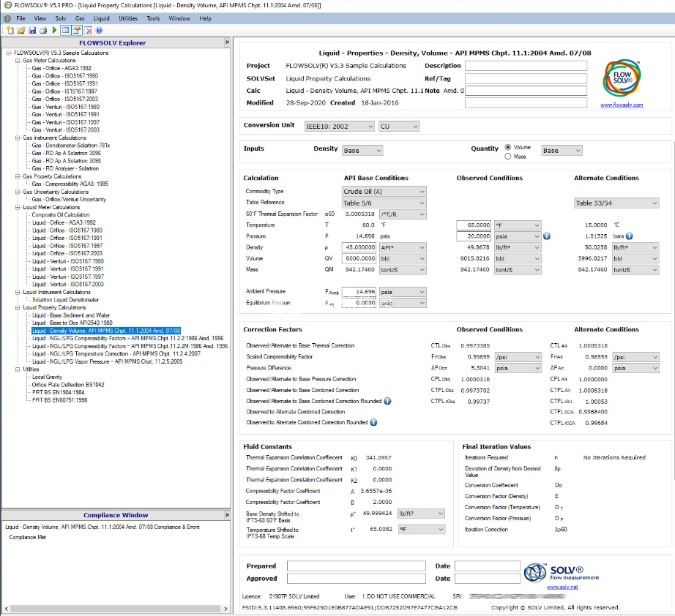
Task: Toggle the Explorer window toolbar icon
Action: [x=65, y=30]
